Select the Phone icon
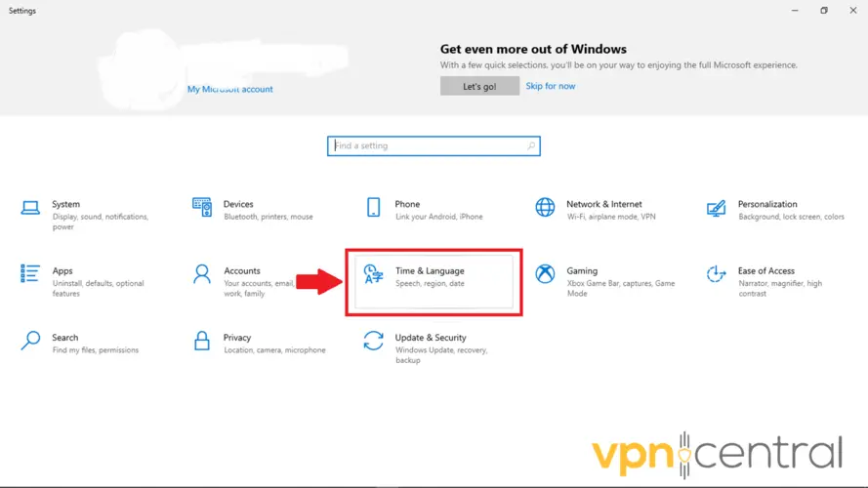 pos(374,207)
